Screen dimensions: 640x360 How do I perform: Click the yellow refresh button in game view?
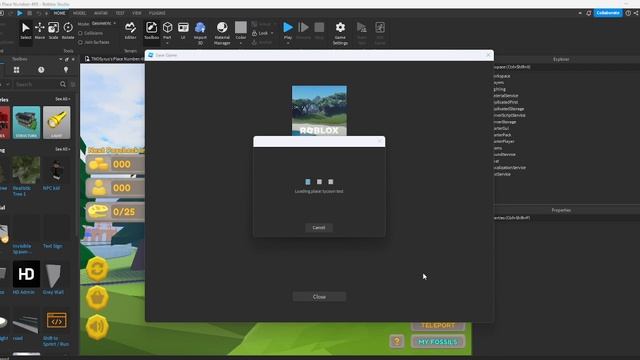[x=97, y=269]
